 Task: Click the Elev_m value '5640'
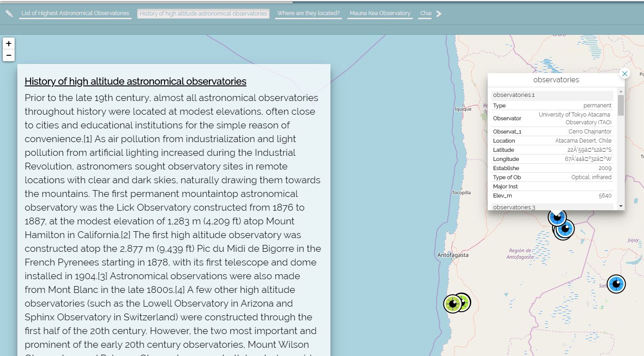click(605, 196)
